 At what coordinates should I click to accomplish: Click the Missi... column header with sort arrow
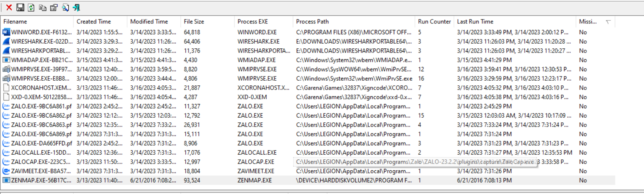pyautogui.click(x=595, y=22)
